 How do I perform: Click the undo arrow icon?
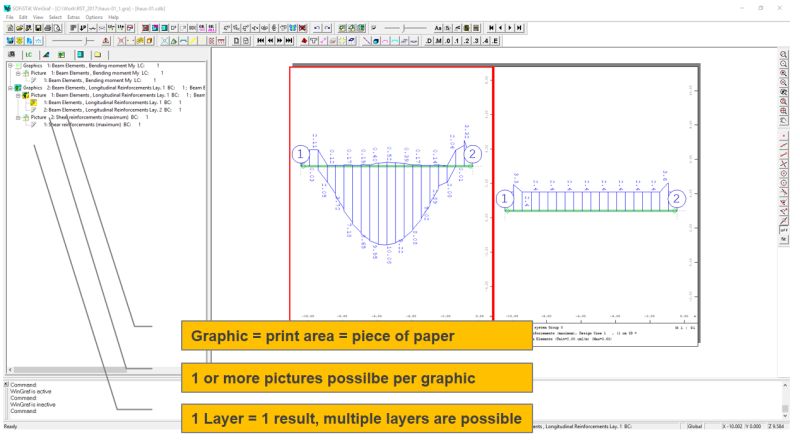tap(317, 28)
